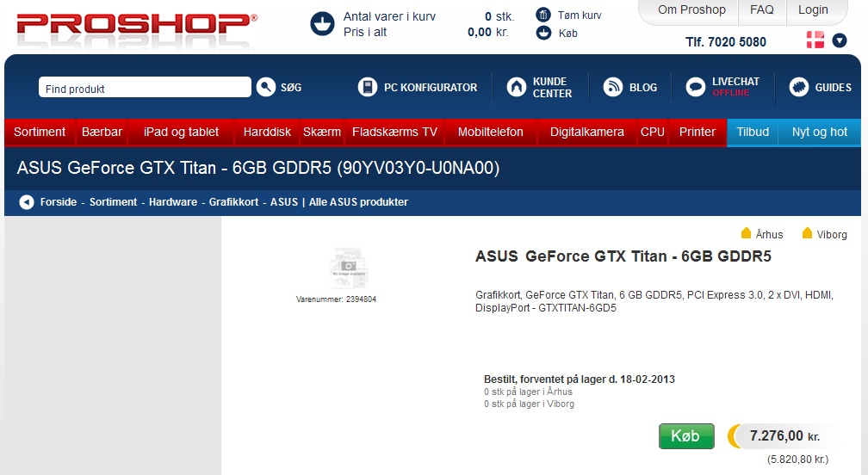Image resolution: width=868 pixels, height=475 pixels.
Task: Click the magnifier search icon
Action: pos(266,87)
